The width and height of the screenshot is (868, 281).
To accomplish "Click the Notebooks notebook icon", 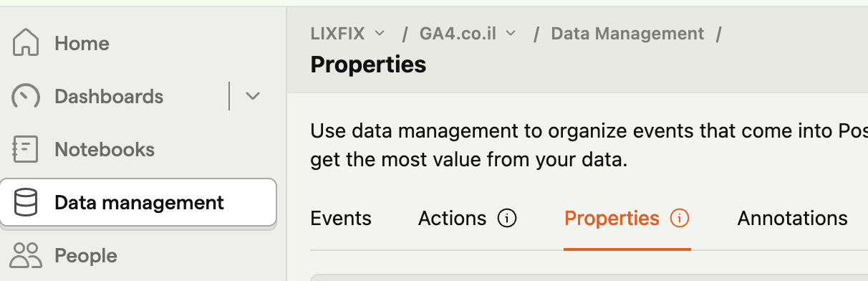I will (x=26, y=149).
